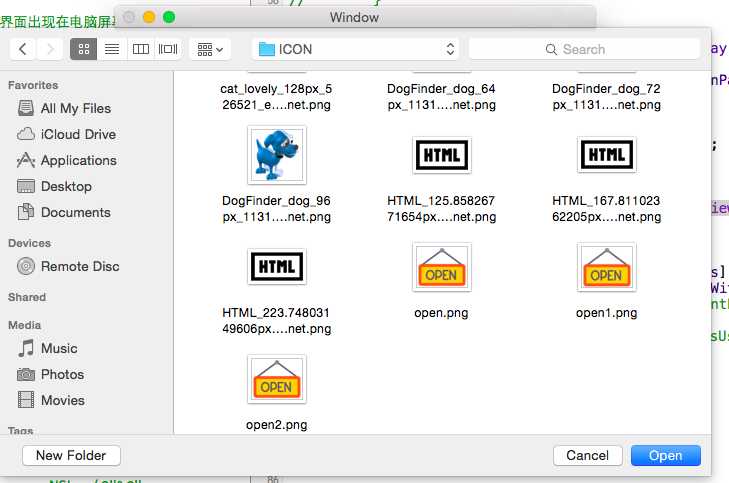Click the DogFinder_dog_96 file name label
Viewport: 729px width, 483px height.
[277, 209]
